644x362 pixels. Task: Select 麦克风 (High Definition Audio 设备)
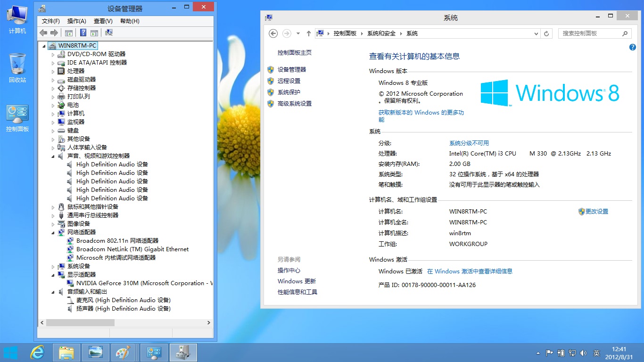pyautogui.click(x=124, y=300)
